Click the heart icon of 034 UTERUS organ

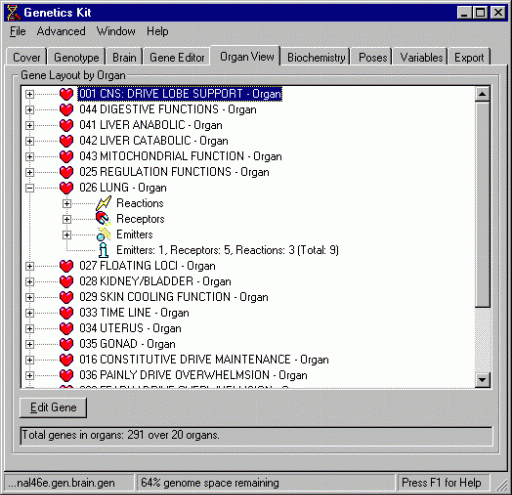click(x=66, y=328)
